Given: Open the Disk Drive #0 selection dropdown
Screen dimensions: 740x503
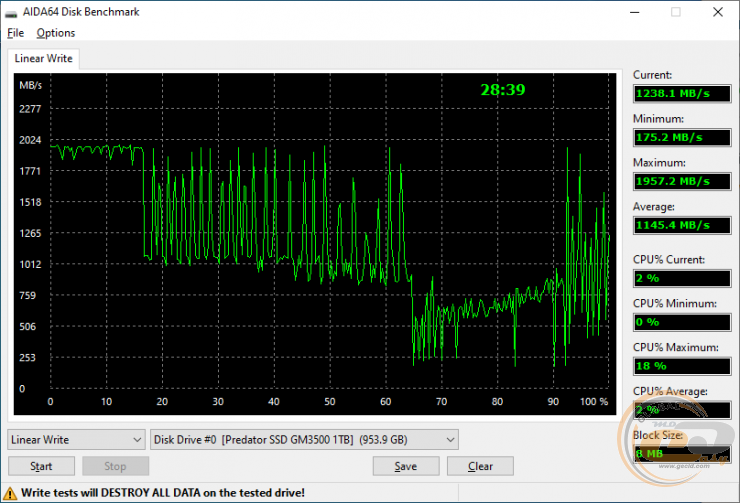Looking at the screenshot, I should pyautogui.click(x=304, y=440).
